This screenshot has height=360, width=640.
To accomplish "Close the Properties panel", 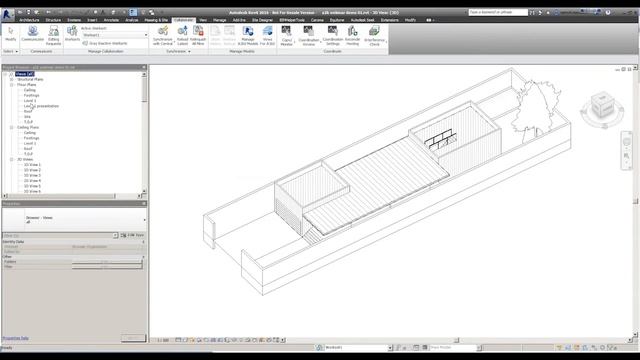I will [x=144, y=203].
